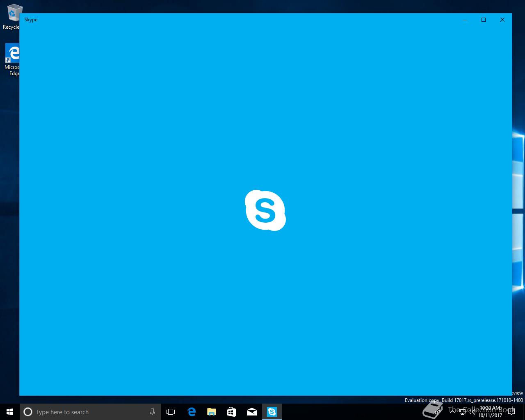This screenshot has height=420, width=525.
Task: Activate the Cortana microphone icon
Action: coord(152,412)
